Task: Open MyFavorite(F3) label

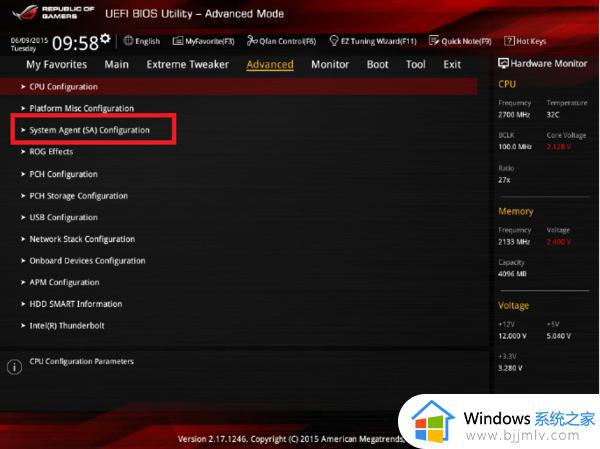Action: pos(210,41)
